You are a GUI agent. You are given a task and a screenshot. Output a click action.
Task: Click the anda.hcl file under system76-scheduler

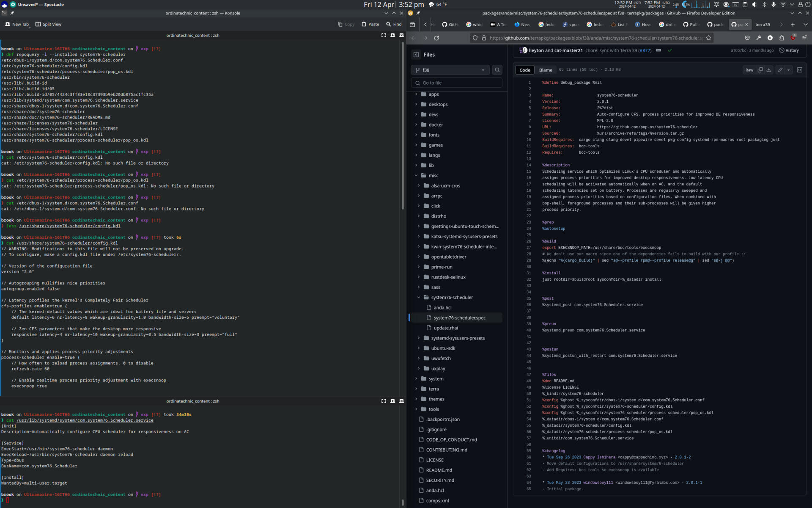pyautogui.click(x=442, y=306)
